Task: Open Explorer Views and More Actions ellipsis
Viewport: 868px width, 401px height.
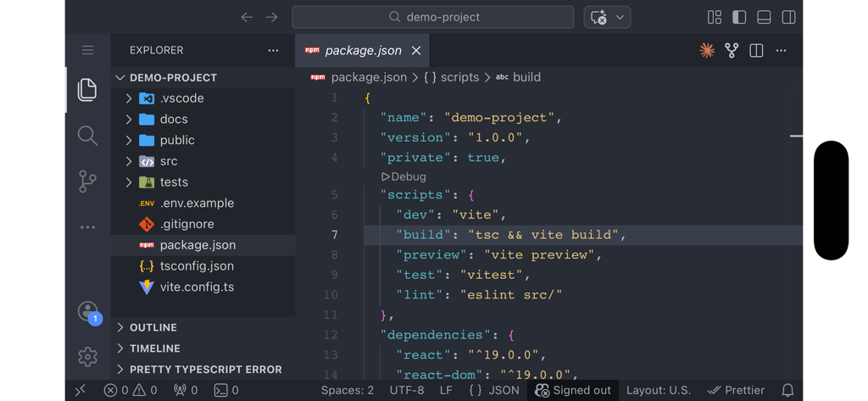Action: point(273,50)
